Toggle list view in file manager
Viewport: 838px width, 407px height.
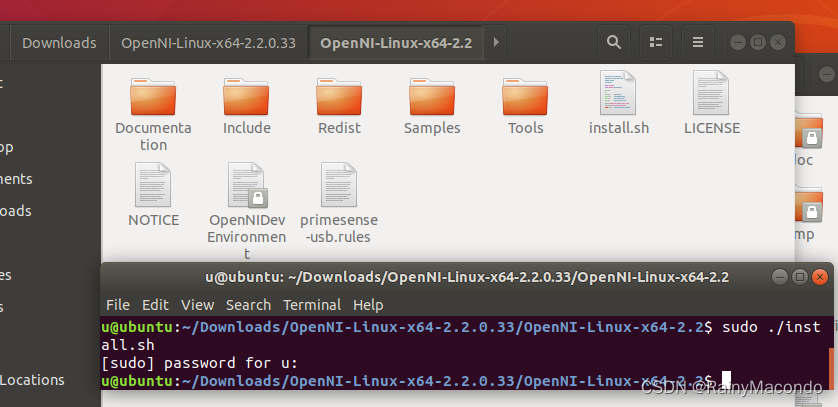pyautogui.click(x=656, y=42)
